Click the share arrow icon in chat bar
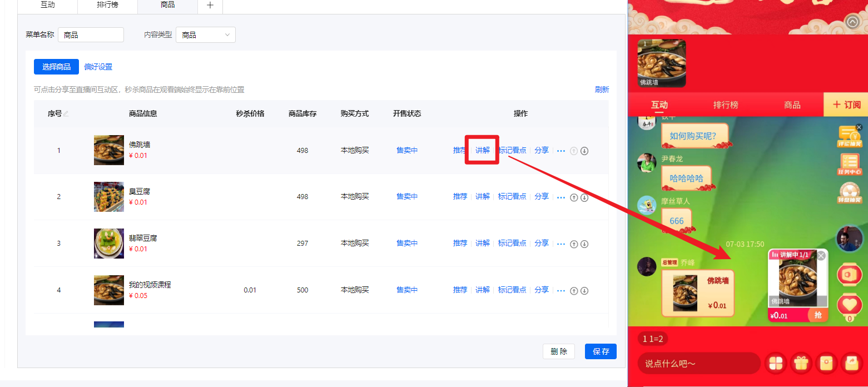The height and width of the screenshot is (387, 868). coord(851,363)
